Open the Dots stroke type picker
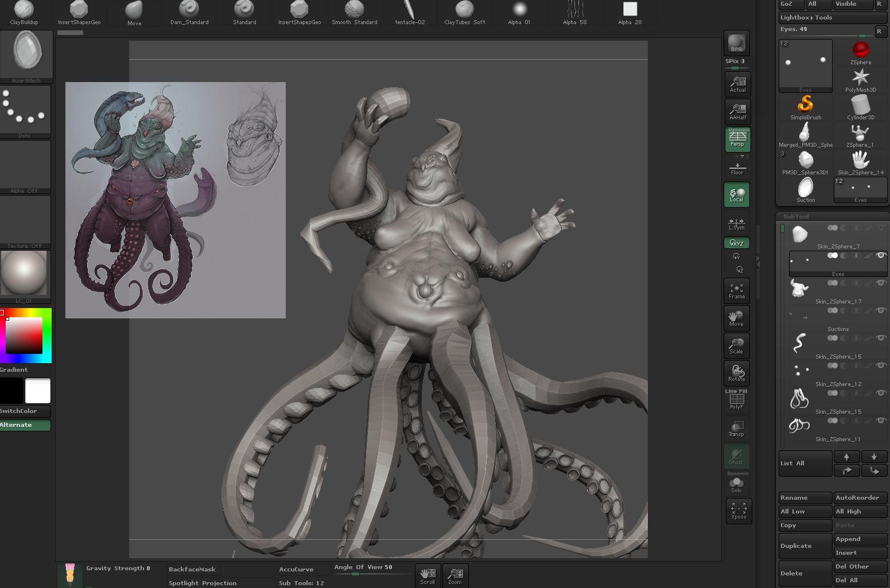Image resolution: width=890 pixels, height=588 pixels. 25,112
